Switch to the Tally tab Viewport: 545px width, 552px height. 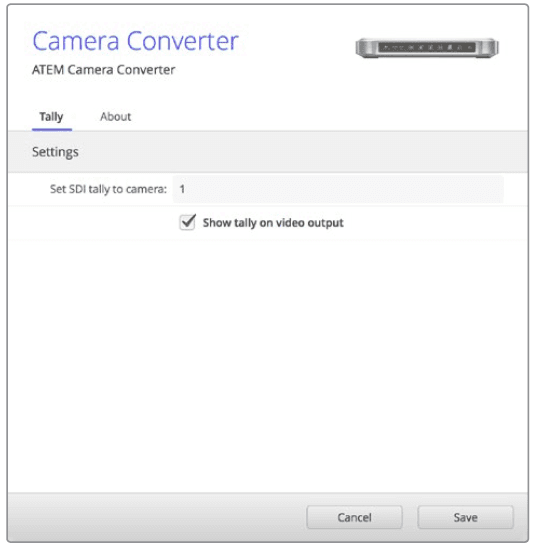[51, 117]
